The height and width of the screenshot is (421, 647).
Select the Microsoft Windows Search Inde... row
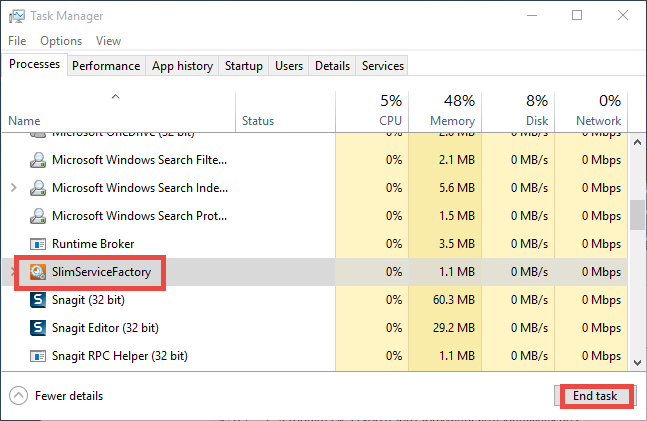click(x=315, y=188)
